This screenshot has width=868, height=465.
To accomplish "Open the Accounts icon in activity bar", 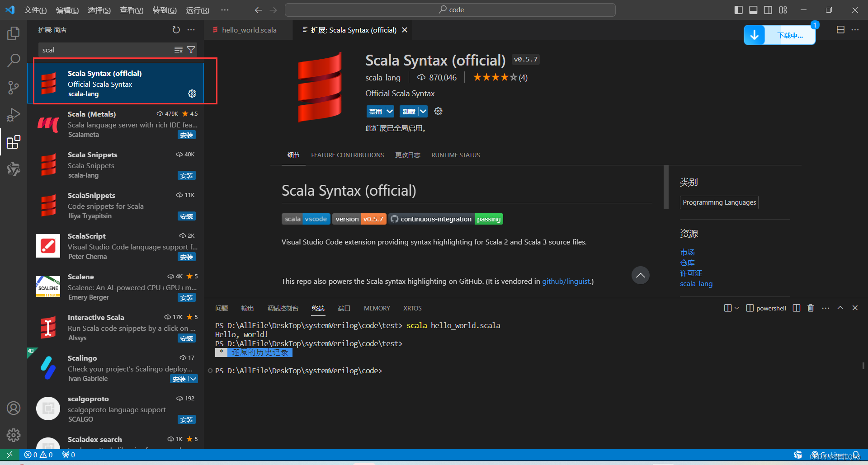I will [14, 408].
